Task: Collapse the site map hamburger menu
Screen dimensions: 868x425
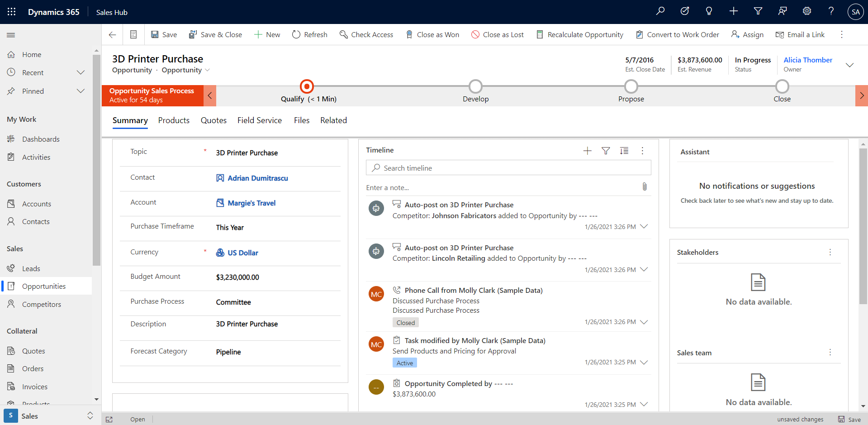Action: (11, 35)
